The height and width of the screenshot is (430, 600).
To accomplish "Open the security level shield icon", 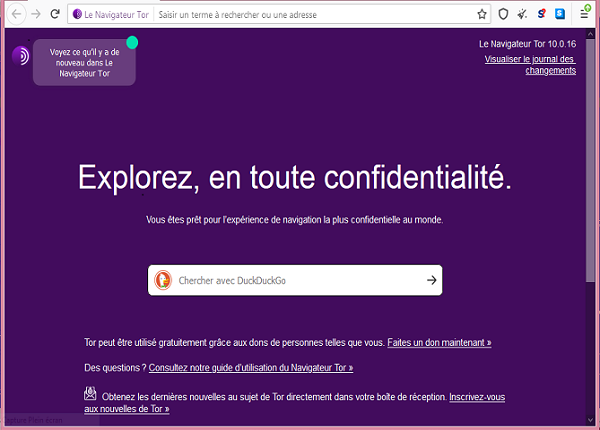I will (503, 14).
